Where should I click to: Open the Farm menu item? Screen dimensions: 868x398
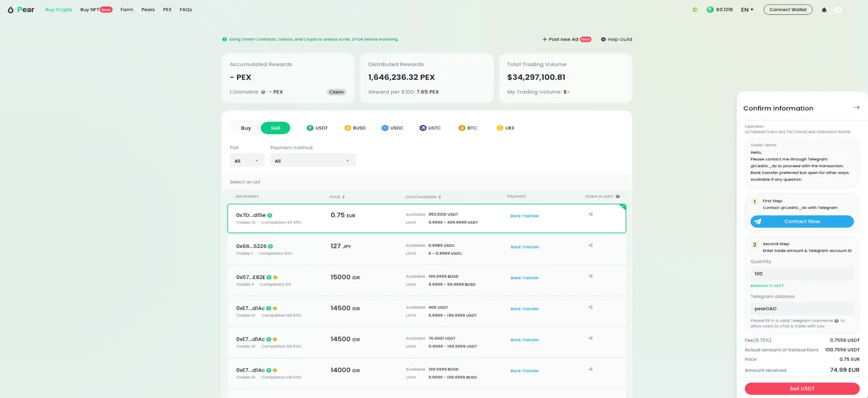(127, 9)
